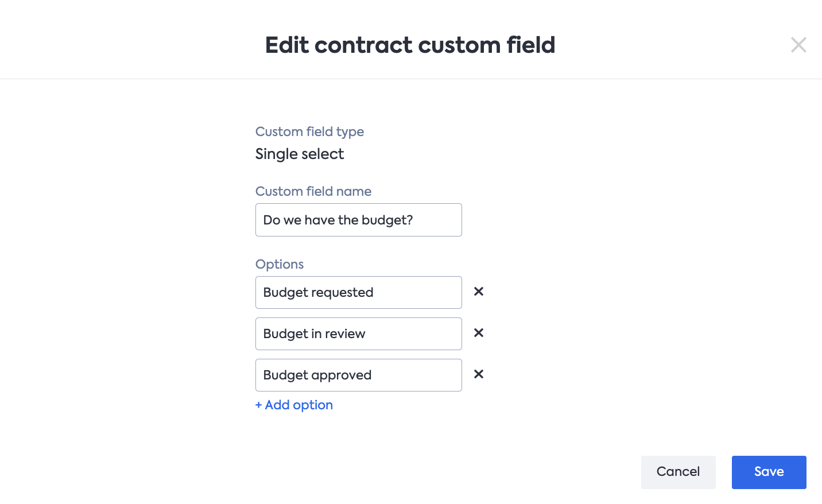Remove the 'Budget requested' option
This screenshot has height=504, width=822.
tap(479, 292)
